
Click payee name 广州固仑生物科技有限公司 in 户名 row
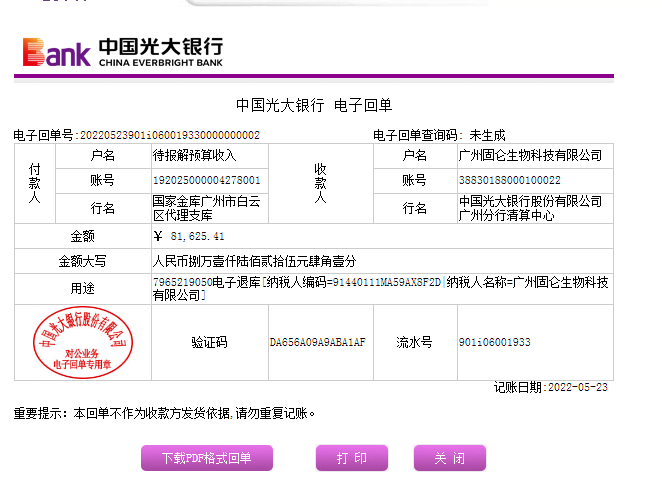(530, 155)
